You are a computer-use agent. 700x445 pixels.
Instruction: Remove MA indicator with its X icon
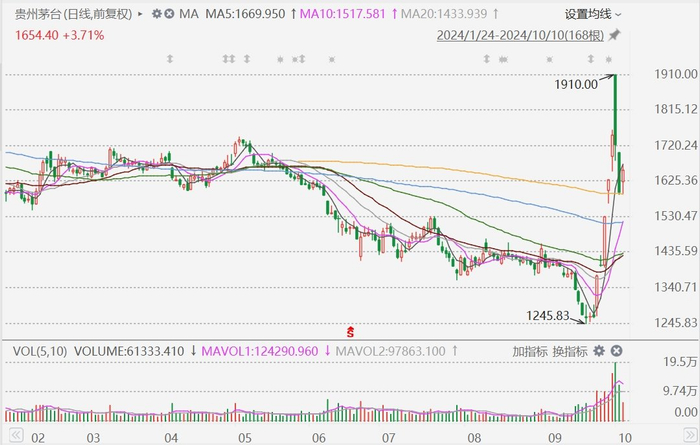point(169,14)
